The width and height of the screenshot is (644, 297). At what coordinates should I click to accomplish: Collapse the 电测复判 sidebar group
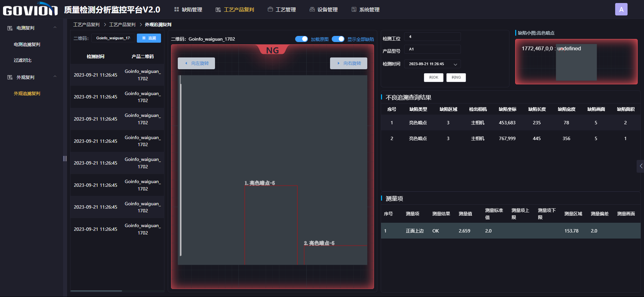[x=55, y=28]
